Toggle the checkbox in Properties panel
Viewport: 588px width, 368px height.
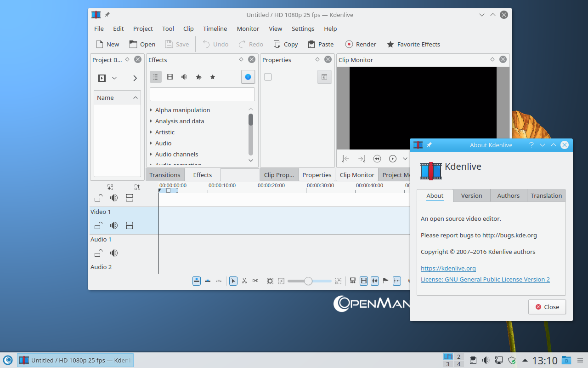tap(268, 77)
